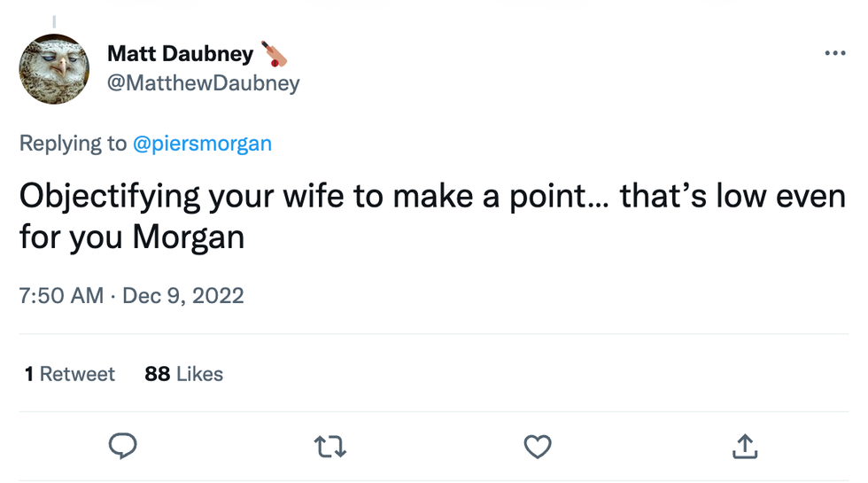Click the 7:50 AM timestamp
Viewport: 868px width, 483px height.
(61, 295)
